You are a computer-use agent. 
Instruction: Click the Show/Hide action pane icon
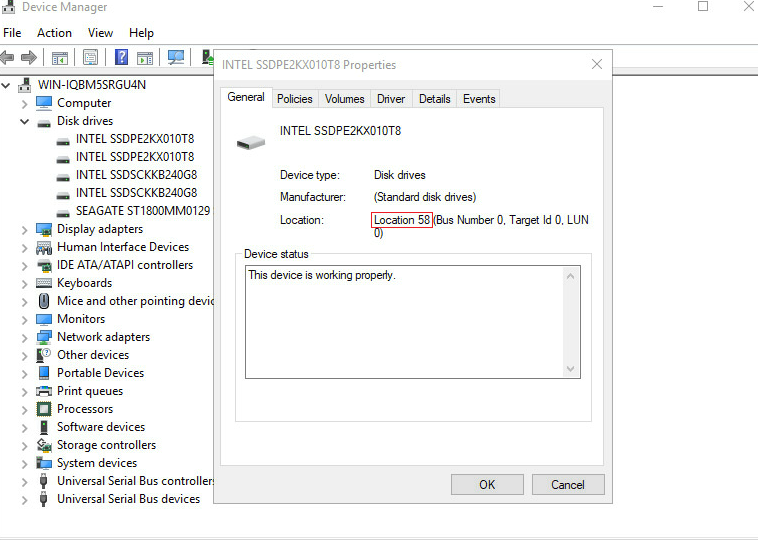click(x=145, y=58)
